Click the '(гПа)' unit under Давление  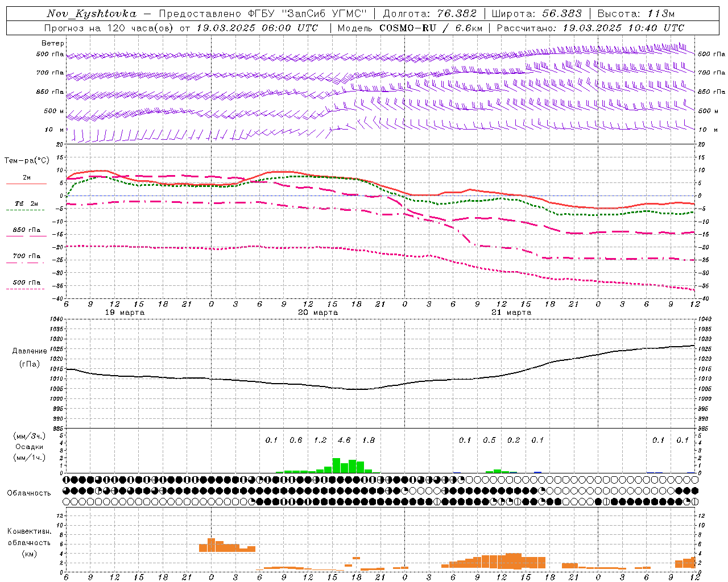[30, 364]
